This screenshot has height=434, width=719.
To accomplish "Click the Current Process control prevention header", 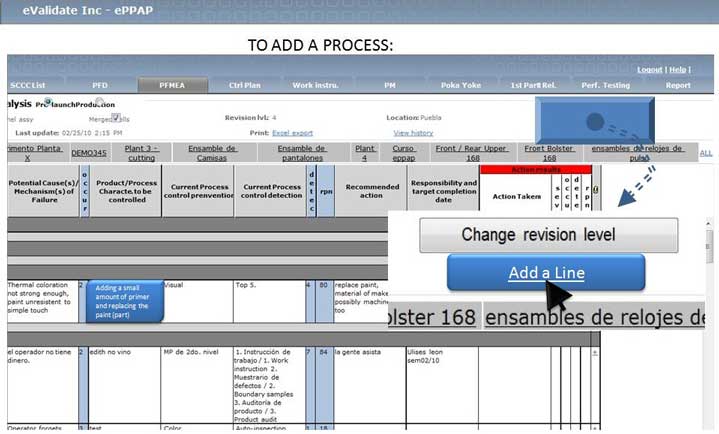I will point(199,191).
